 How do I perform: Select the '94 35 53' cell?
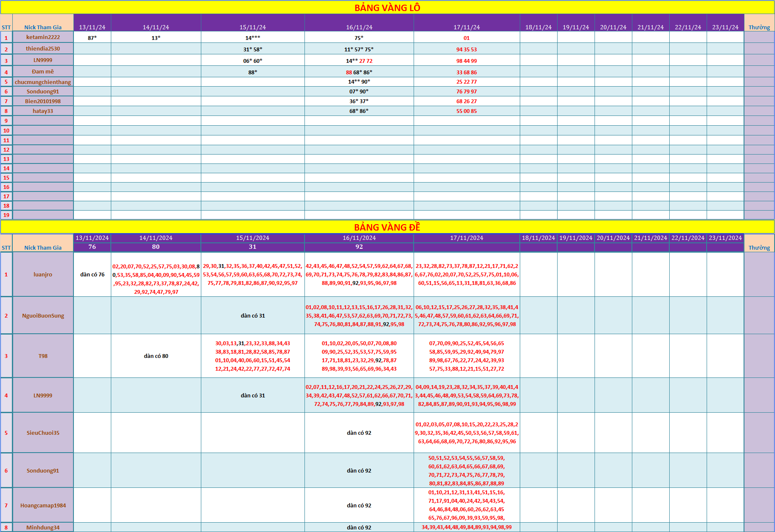[x=467, y=49]
